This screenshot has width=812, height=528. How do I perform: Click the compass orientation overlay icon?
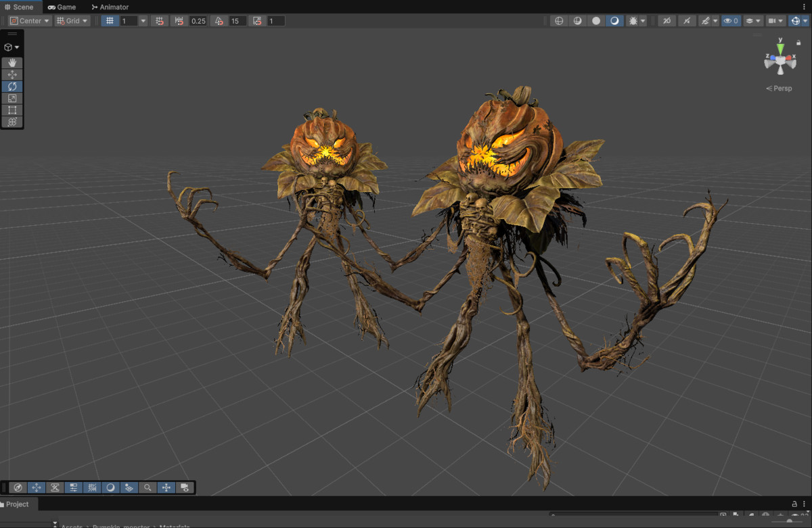click(x=18, y=487)
